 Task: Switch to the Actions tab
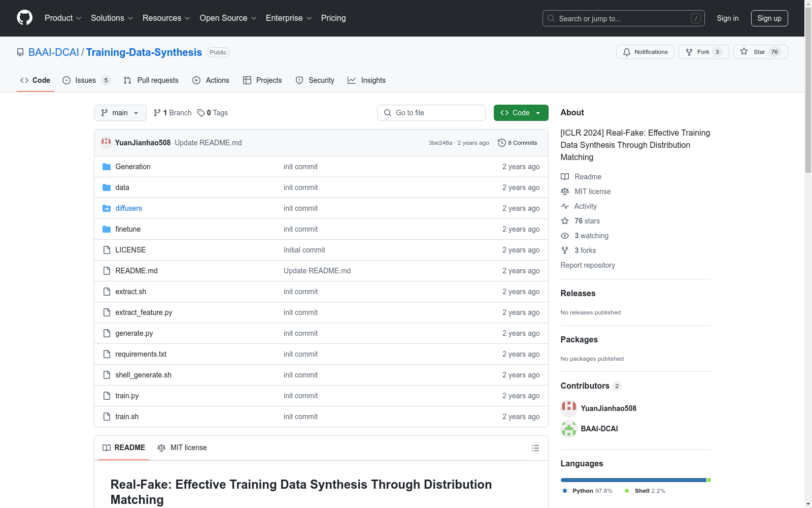(x=211, y=80)
